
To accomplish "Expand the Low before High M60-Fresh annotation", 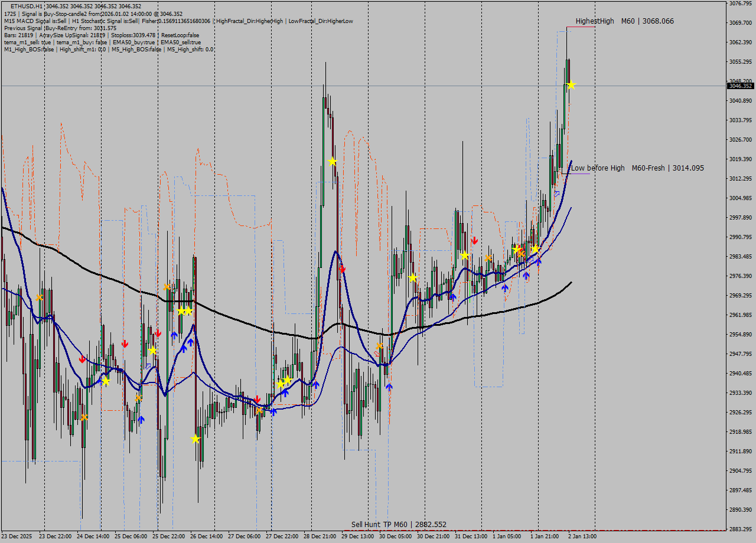I will tap(637, 168).
